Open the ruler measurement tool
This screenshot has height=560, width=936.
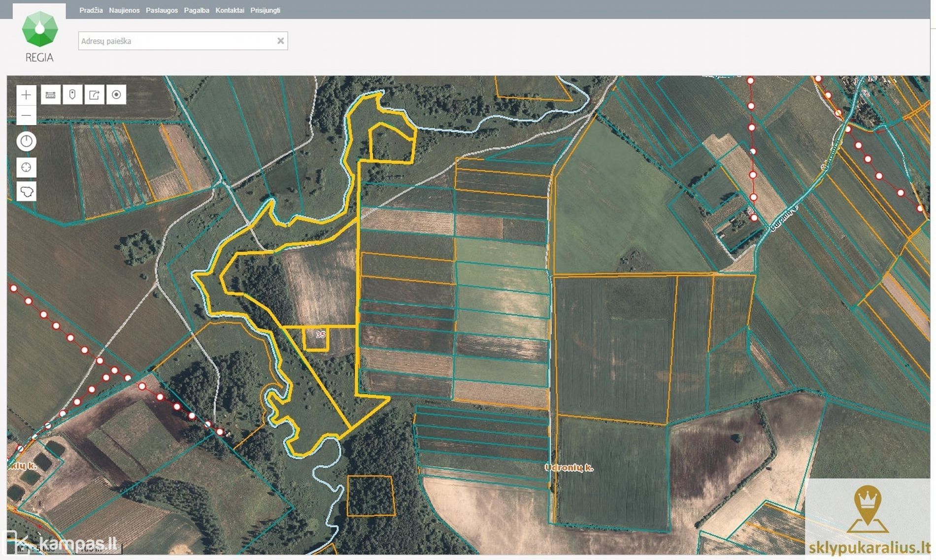(50, 95)
